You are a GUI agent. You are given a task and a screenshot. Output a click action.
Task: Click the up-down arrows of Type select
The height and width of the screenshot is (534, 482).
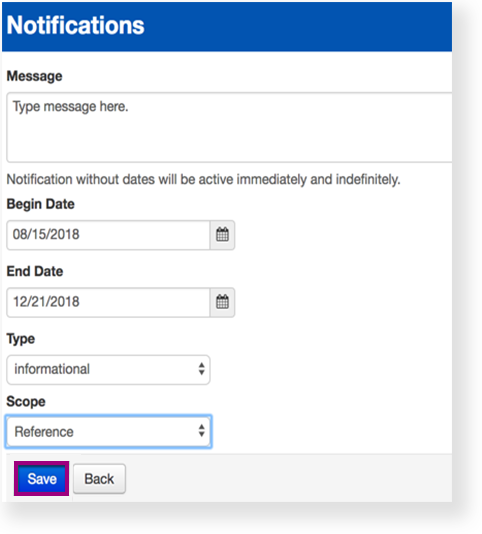(202, 369)
